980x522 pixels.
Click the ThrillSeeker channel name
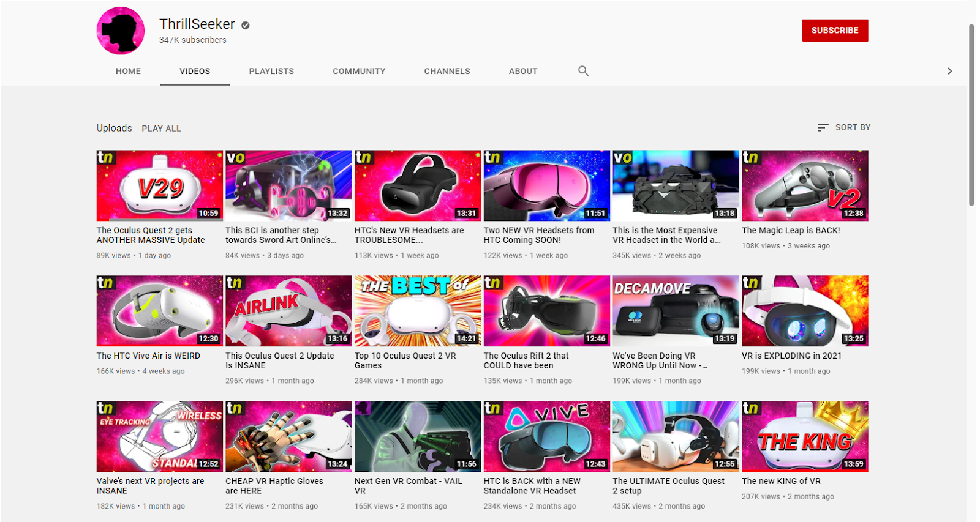tap(197, 24)
